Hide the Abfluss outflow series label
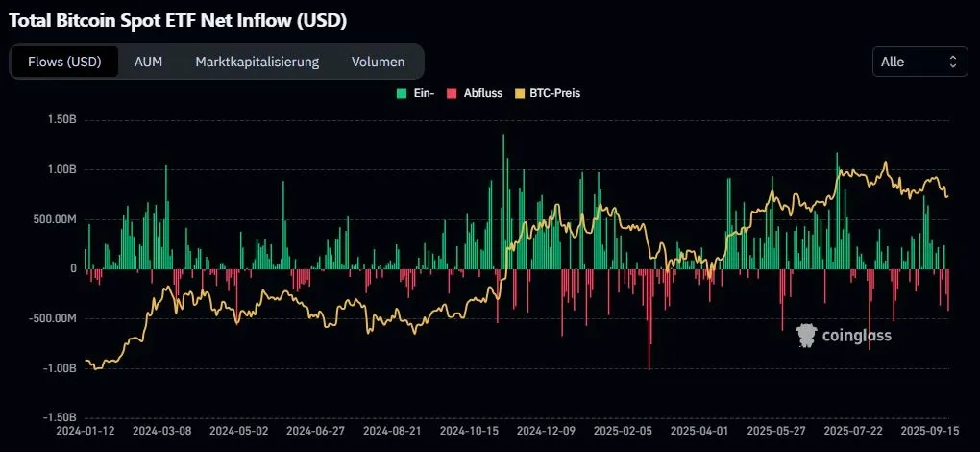This screenshot has height=452, width=980. tap(483, 94)
